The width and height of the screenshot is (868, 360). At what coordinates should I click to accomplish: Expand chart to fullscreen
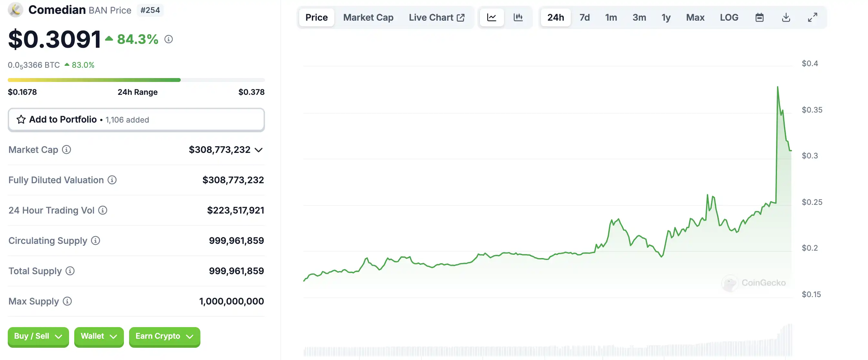pos(812,17)
